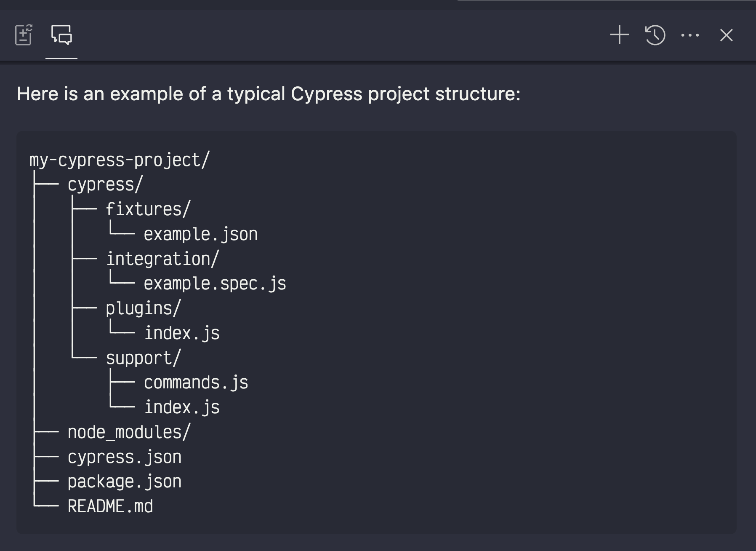
Task: Open chat history clock icon
Action: click(x=655, y=35)
